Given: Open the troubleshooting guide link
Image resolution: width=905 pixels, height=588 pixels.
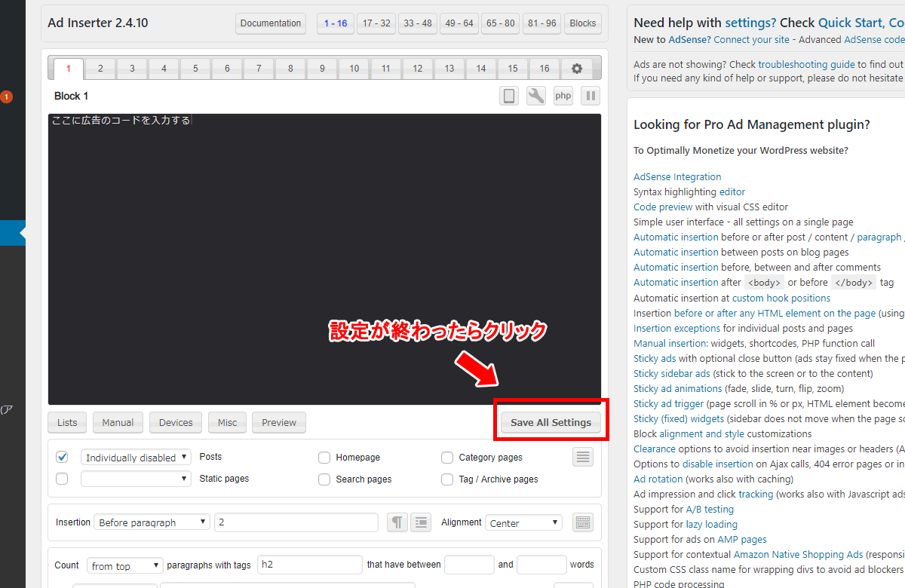Looking at the screenshot, I should 806,65.
